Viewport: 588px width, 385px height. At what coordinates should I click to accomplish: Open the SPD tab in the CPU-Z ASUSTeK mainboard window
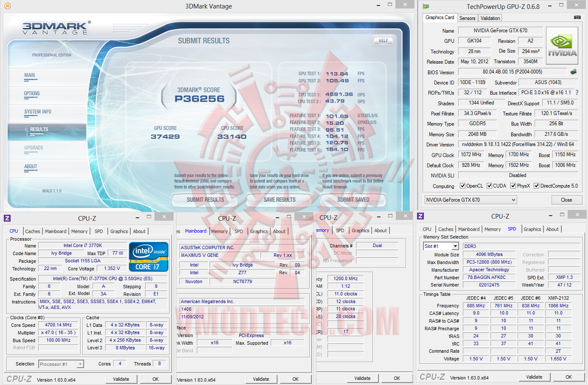[239, 231]
